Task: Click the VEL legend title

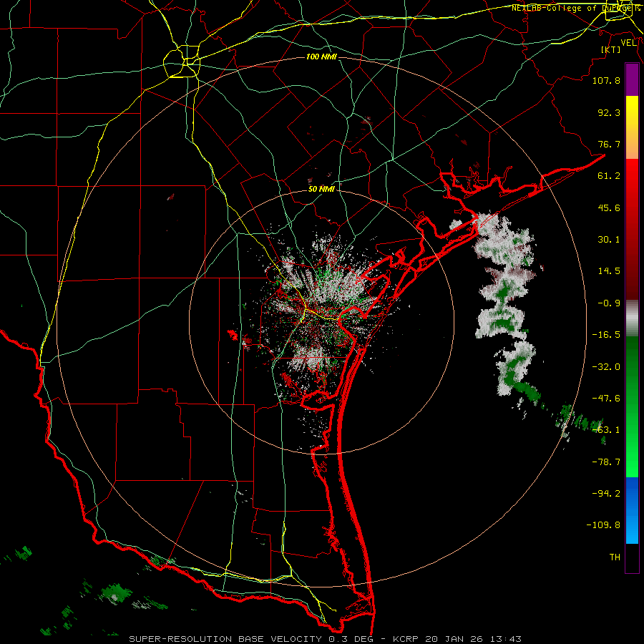Action: 629,43
